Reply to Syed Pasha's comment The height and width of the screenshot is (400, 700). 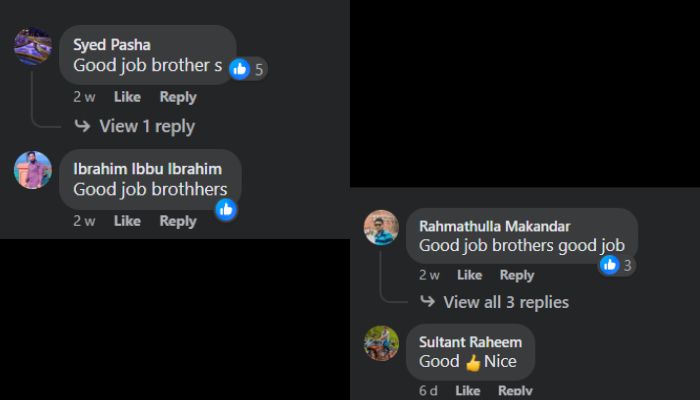[178, 97]
